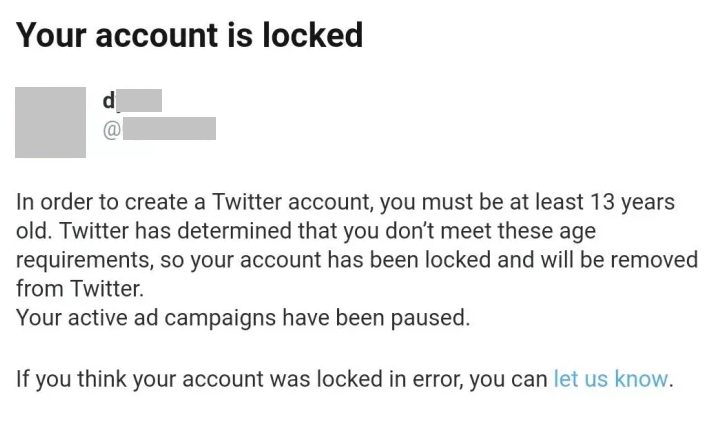707x429 pixels.
Task: Click the "Your account is locked" heading
Action: 189,36
